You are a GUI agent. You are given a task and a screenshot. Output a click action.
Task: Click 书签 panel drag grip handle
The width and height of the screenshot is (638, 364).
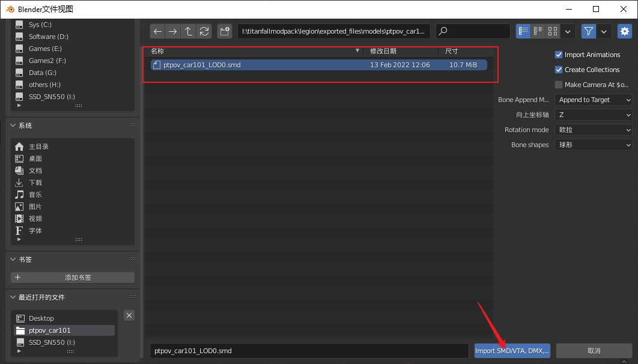pyautogui.click(x=133, y=259)
